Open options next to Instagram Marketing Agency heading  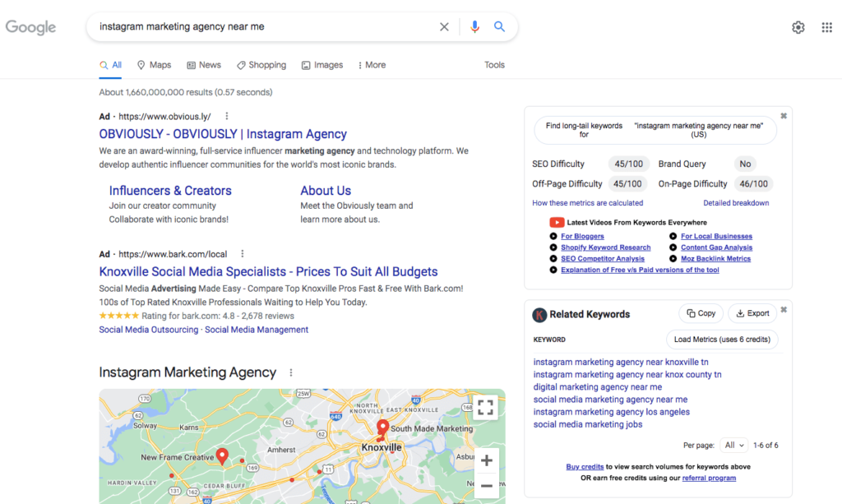click(291, 372)
